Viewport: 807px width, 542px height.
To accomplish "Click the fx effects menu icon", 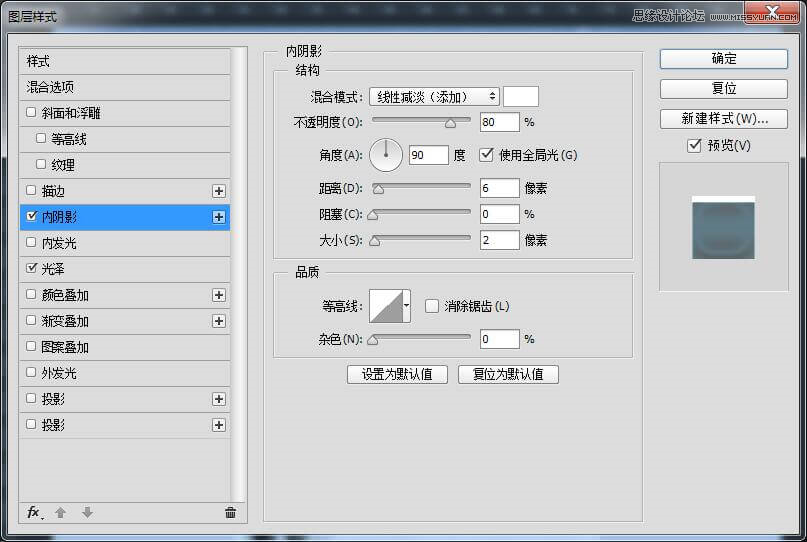I will (x=34, y=512).
